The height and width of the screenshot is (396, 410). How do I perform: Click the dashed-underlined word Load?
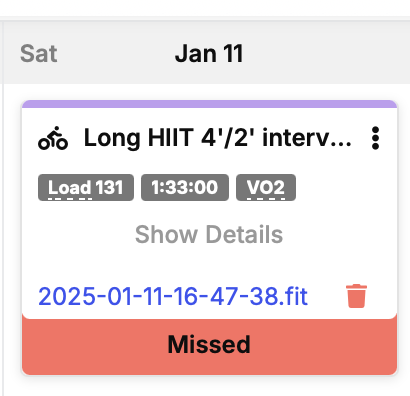pyautogui.click(x=69, y=188)
